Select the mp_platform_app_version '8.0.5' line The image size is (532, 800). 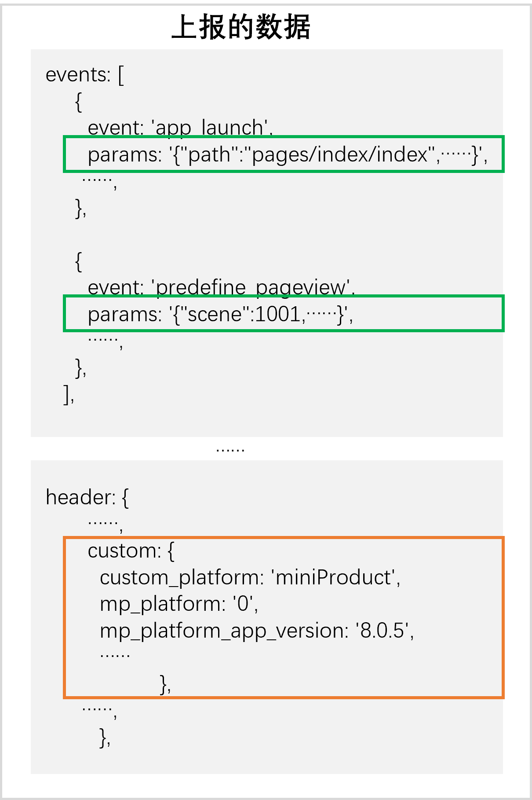[x=257, y=631]
